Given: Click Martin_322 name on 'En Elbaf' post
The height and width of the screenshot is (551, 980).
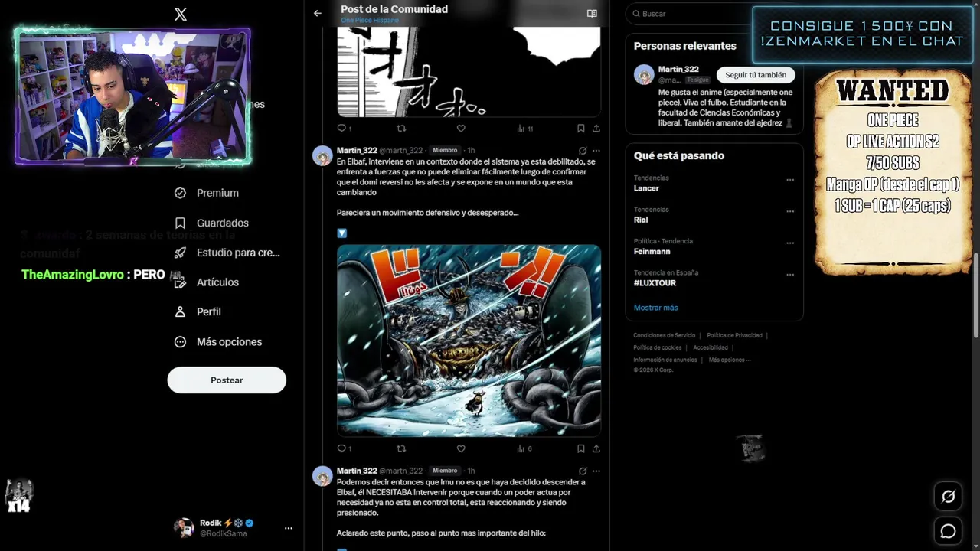Looking at the screenshot, I should tap(357, 150).
